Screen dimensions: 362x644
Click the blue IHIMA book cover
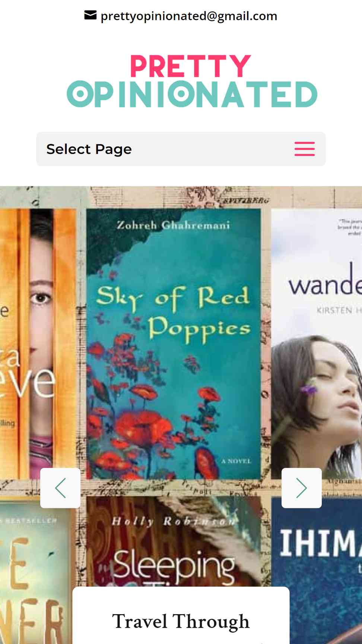(x=317, y=570)
